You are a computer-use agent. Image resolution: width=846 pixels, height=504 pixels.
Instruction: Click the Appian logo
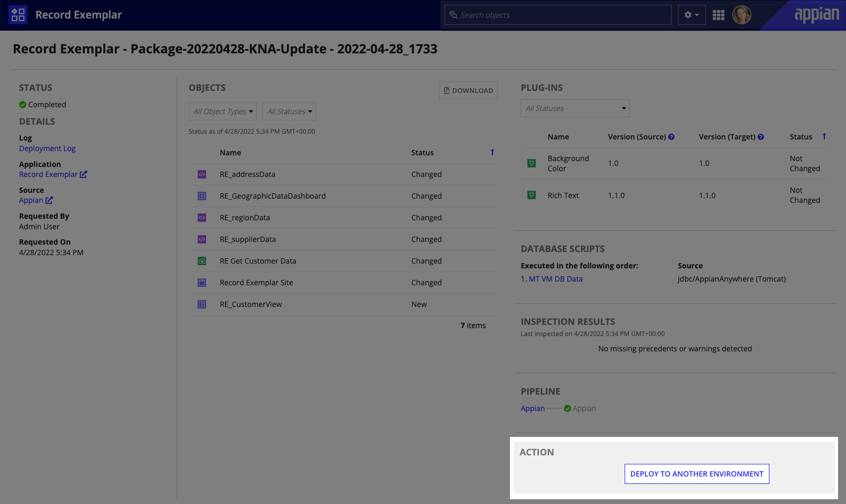point(816,15)
